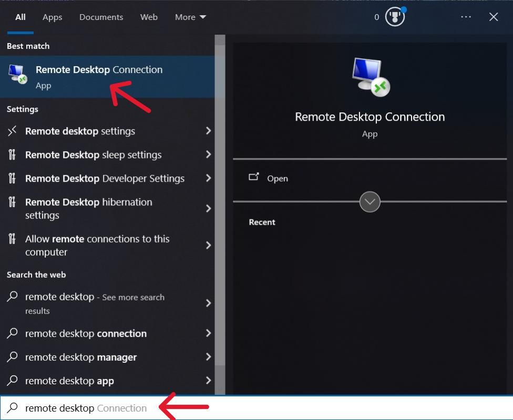Open Remote Desktop Connection best match result
Viewport: 513px width, 420px height.
107,77
